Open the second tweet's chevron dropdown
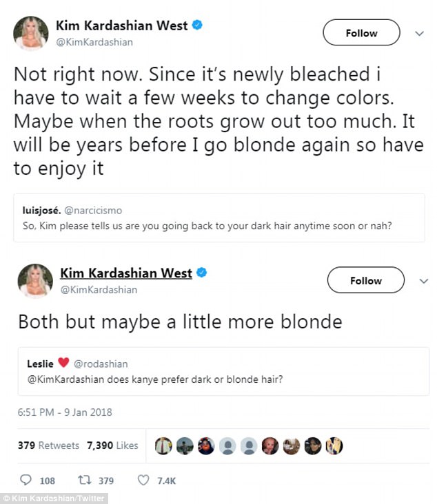This screenshot has width=437, height=504. (422, 280)
